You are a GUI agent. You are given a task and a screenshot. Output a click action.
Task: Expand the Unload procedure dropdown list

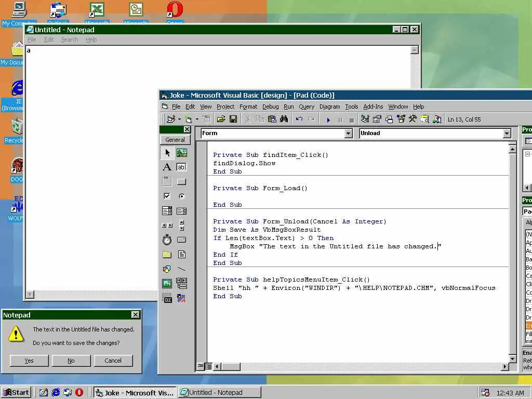tap(507, 134)
